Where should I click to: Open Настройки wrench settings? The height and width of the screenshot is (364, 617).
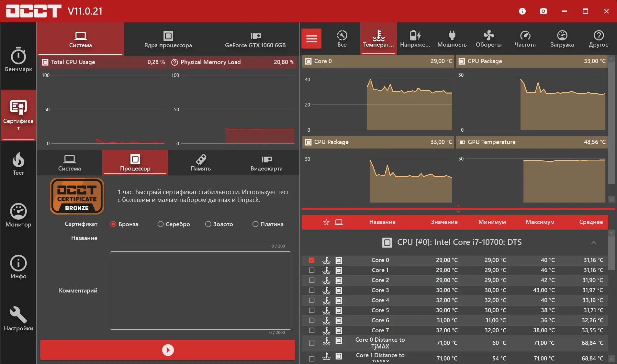[18, 319]
